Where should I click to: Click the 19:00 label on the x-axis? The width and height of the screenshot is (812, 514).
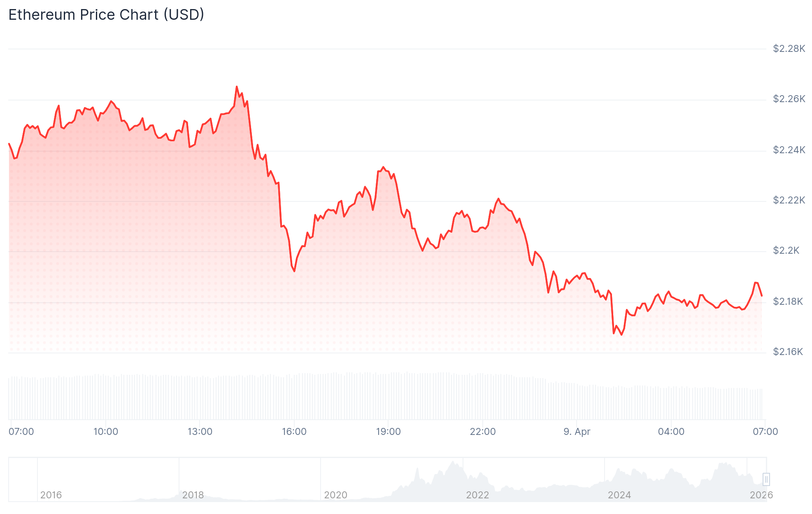click(389, 432)
